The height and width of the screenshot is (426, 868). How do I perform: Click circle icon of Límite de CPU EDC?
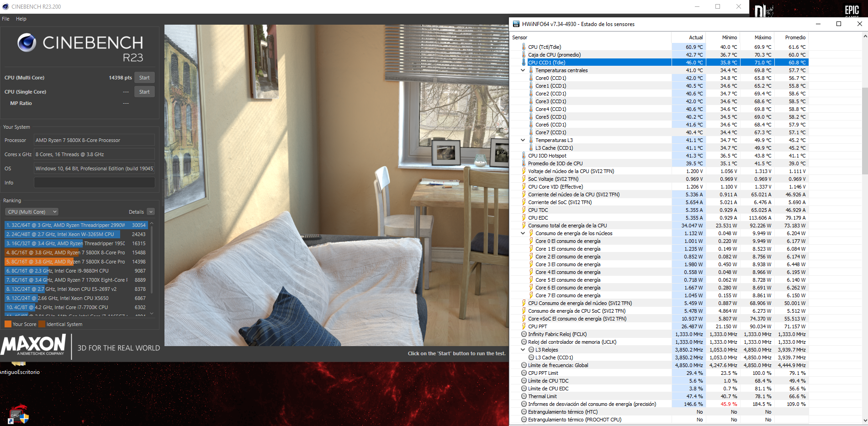(524, 389)
